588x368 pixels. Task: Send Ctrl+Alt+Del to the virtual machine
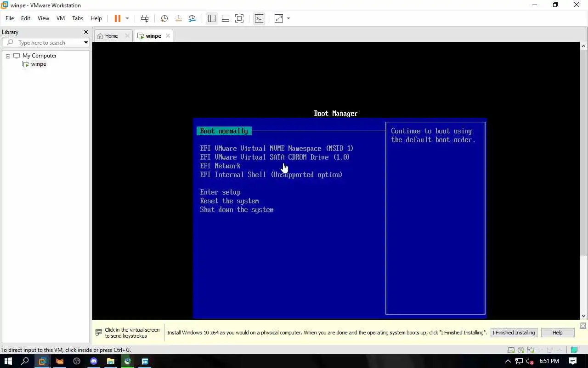tap(145, 18)
